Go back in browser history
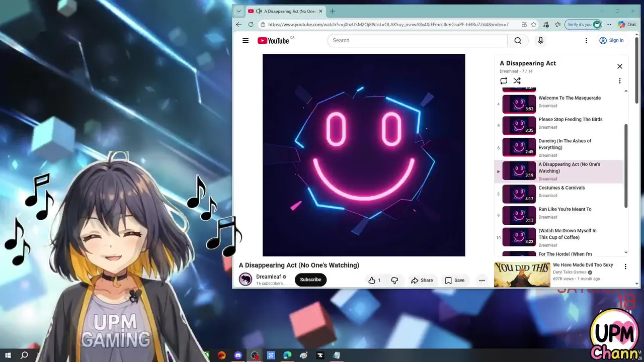Screen dimensions: 644x362 (238, 25)
